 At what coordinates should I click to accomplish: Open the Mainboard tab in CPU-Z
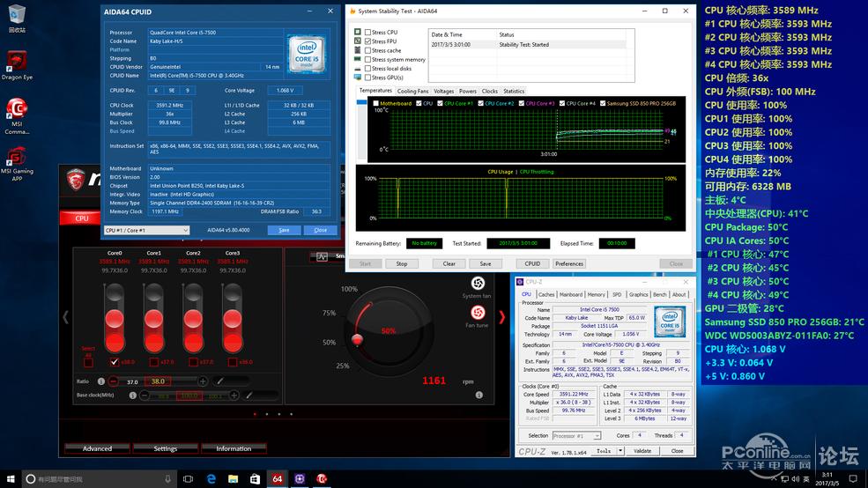(x=571, y=294)
